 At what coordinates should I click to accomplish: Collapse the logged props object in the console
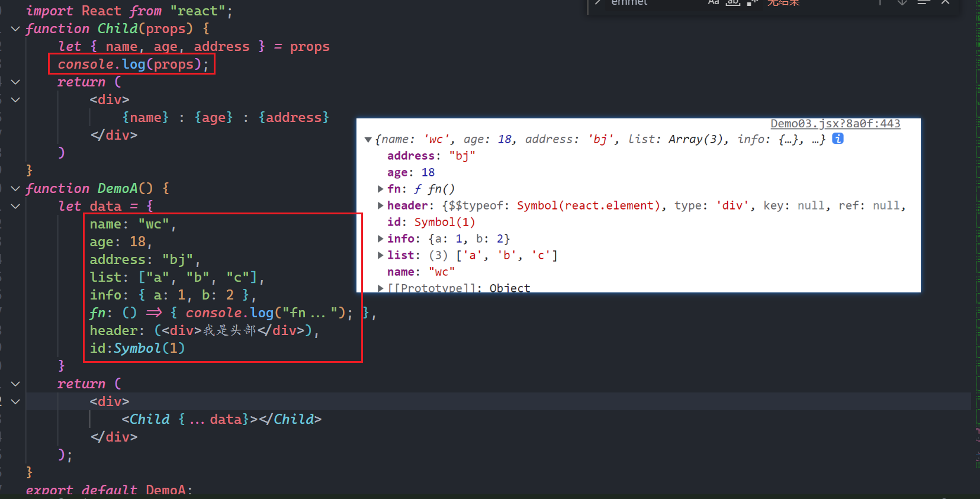pos(368,140)
